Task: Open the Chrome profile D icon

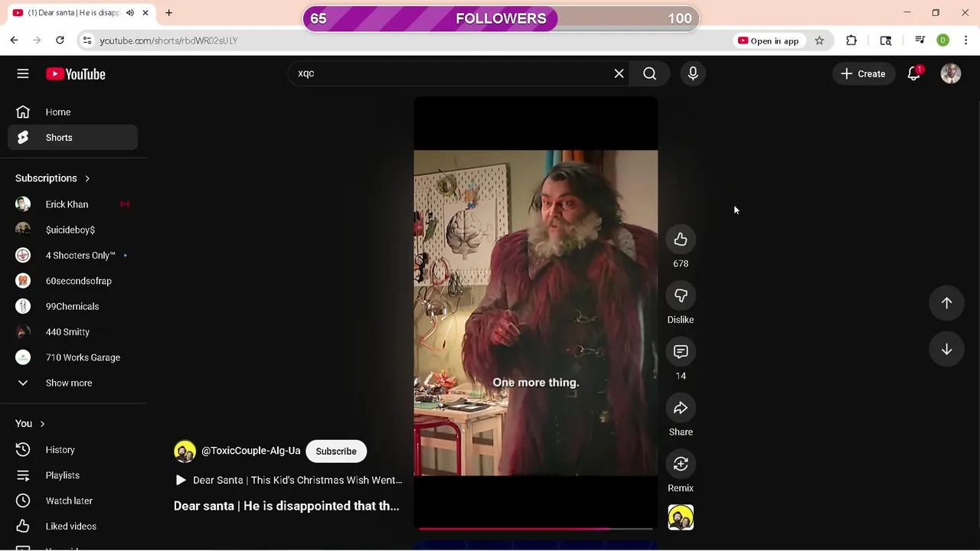Action: 943,41
